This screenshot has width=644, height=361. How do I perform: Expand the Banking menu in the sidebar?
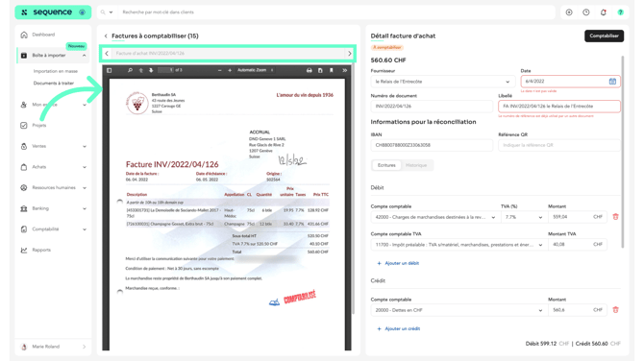pos(54,208)
